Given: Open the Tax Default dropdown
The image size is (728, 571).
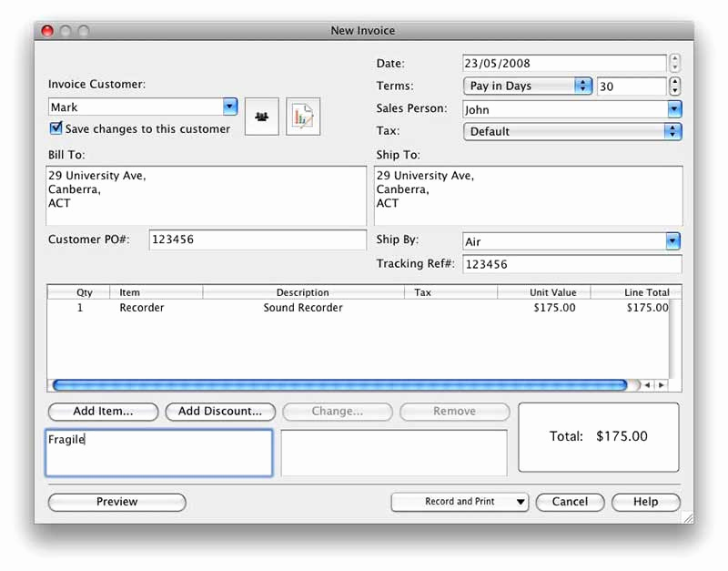Looking at the screenshot, I should (572, 131).
